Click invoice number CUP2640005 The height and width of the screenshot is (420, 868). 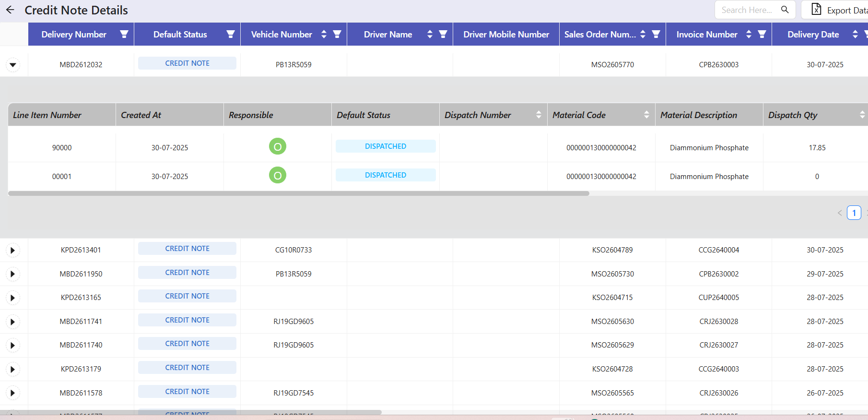[x=719, y=298]
